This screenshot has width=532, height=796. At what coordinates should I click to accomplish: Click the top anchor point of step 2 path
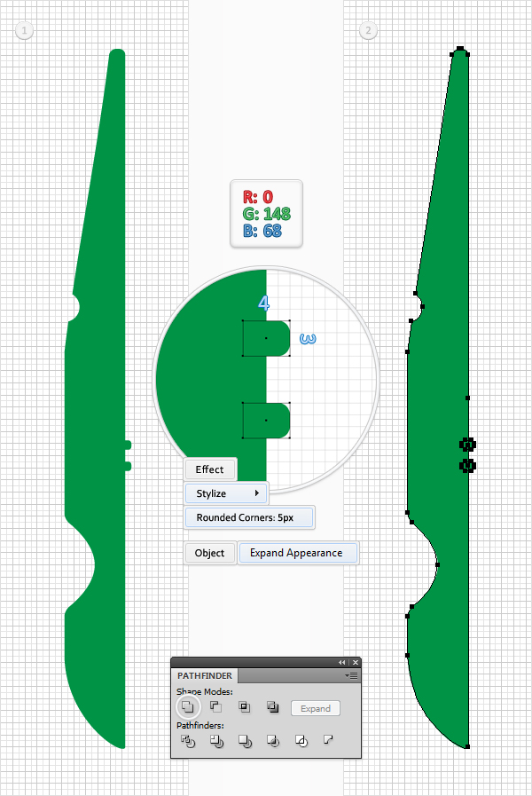(460, 49)
